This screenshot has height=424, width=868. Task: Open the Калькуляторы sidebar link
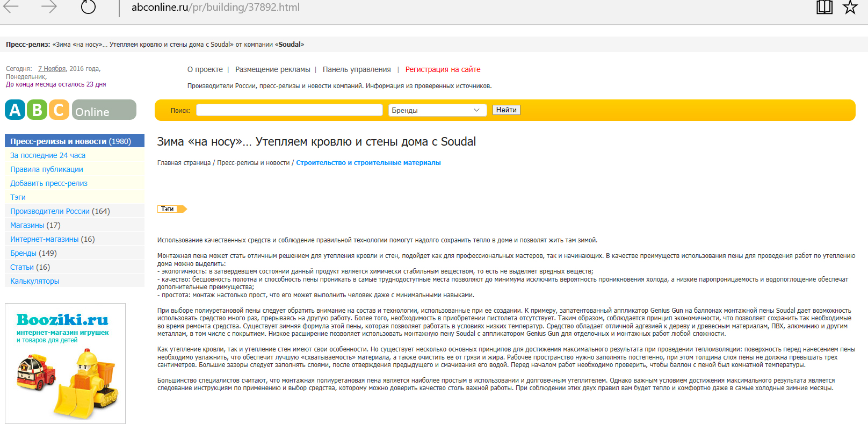tap(35, 281)
